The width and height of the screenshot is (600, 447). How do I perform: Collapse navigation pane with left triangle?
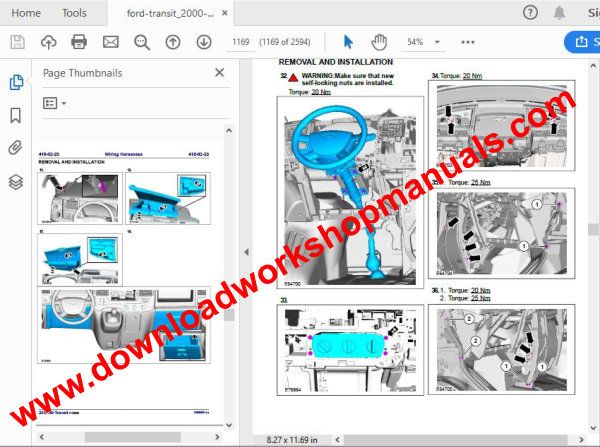coord(246,252)
